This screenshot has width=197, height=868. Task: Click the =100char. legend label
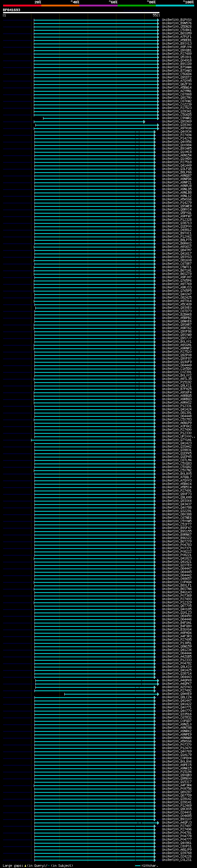(x=150, y=866)
